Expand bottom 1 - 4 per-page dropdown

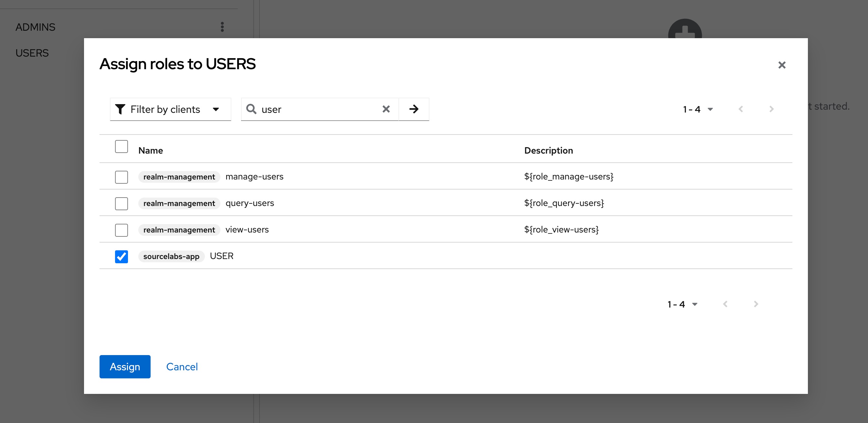tap(682, 304)
